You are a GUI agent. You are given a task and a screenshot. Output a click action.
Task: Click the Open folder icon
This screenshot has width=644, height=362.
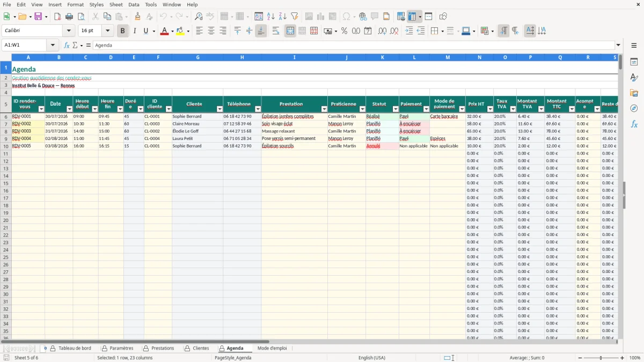click(21, 17)
